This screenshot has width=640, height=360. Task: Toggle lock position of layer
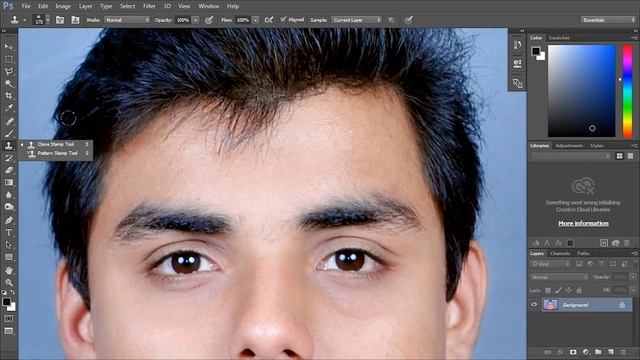coord(568,290)
